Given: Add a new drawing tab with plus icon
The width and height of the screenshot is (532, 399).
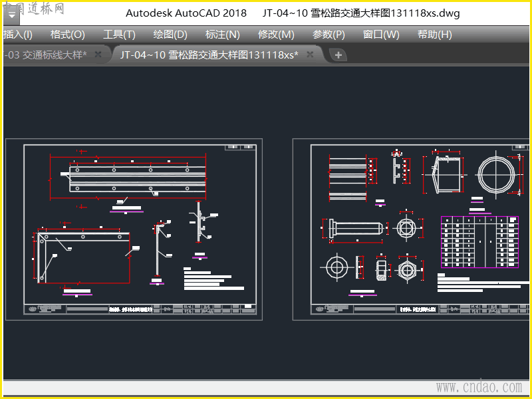Looking at the screenshot, I should (338, 55).
